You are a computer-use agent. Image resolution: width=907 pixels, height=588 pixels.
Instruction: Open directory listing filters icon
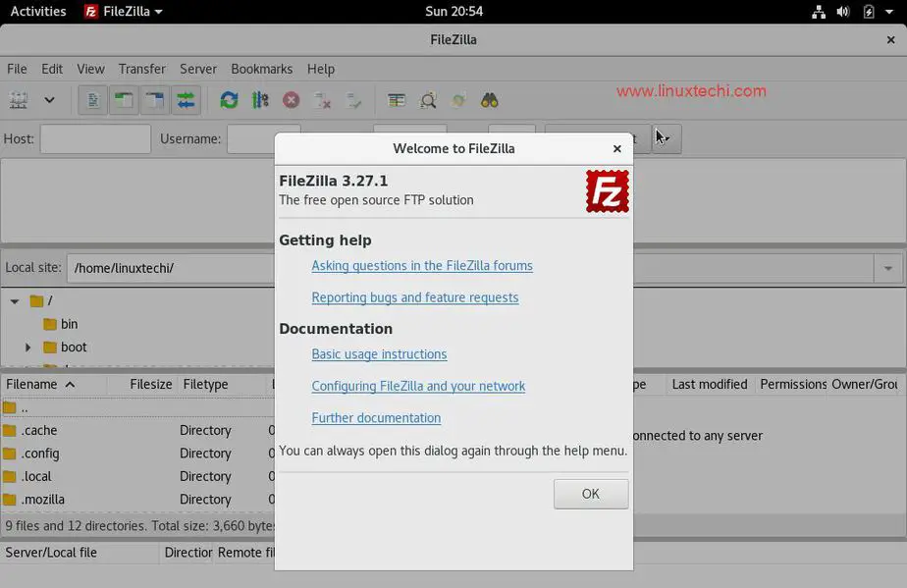tap(397, 101)
